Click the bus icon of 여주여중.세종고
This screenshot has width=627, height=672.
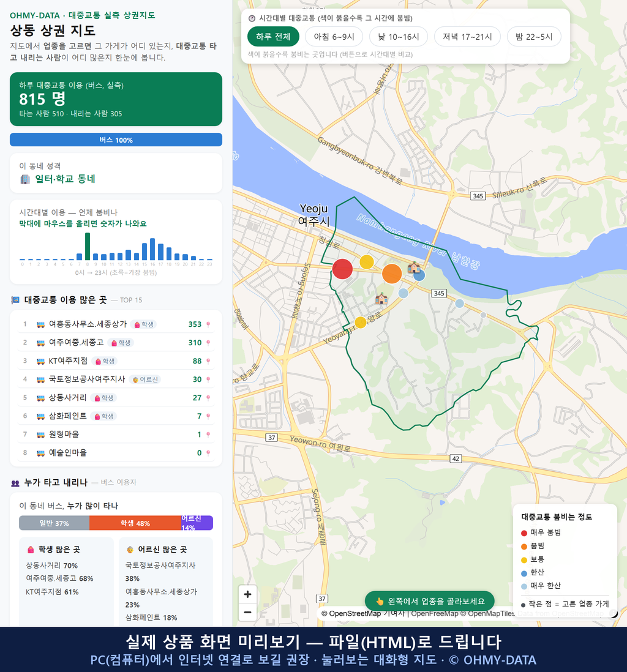tap(41, 343)
